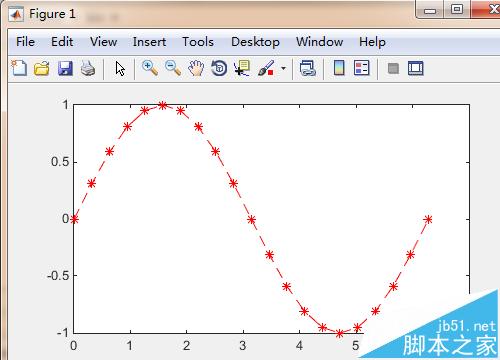Click the Brush/Select Data tool
The width and height of the screenshot is (500, 360).
(x=266, y=68)
